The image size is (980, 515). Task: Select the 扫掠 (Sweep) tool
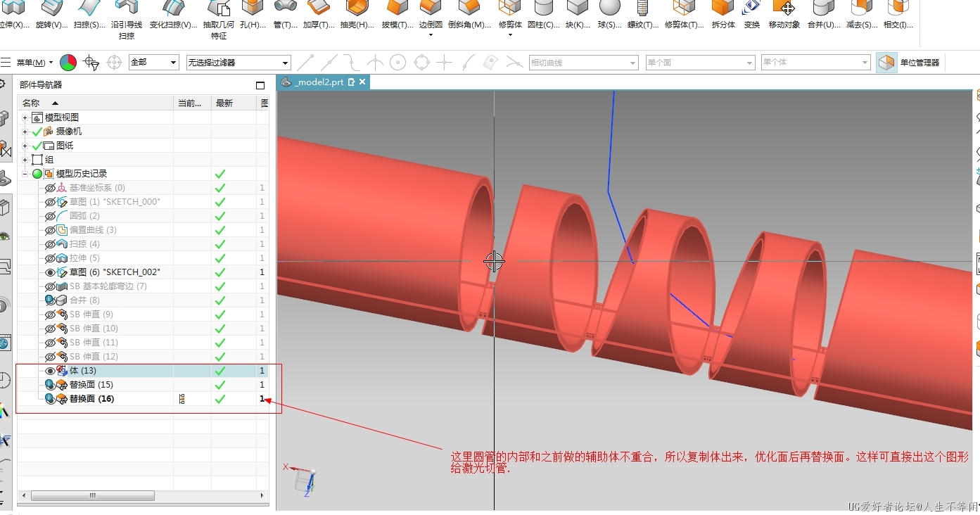pos(90,15)
